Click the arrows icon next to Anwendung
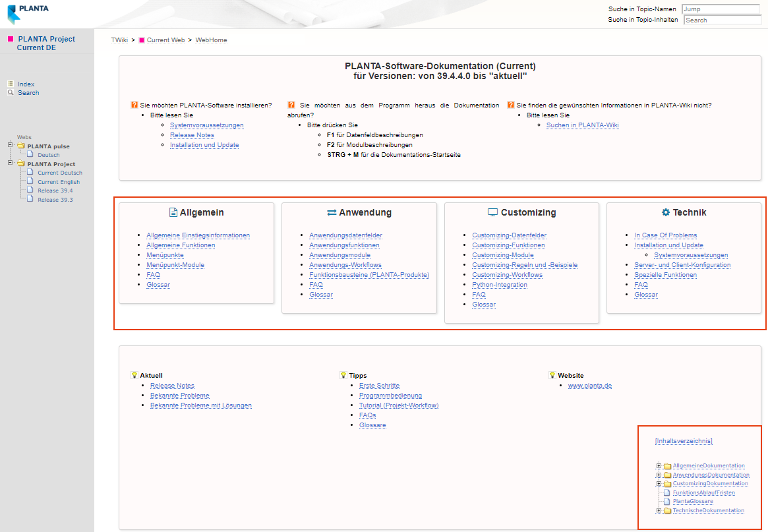Viewport: 768px width, 532px height. click(332, 212)
